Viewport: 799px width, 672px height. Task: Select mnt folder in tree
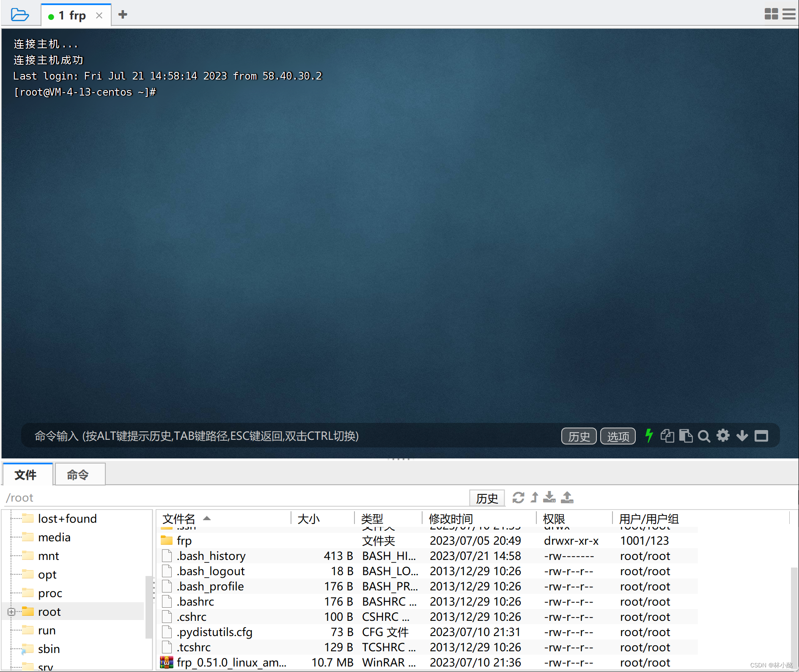(48, 556)
